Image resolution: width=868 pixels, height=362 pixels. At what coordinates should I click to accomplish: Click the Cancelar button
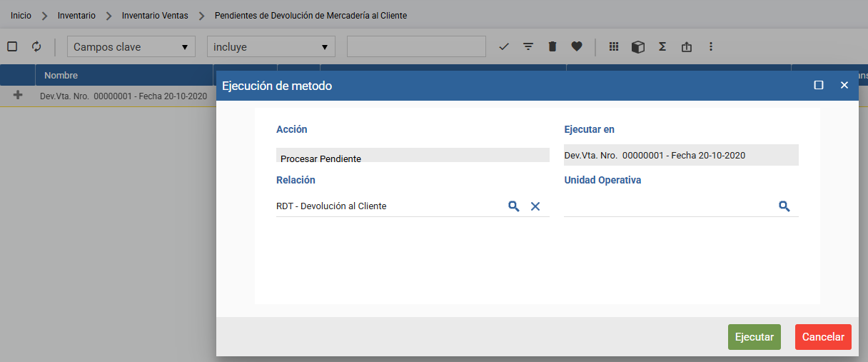[x=823, y=337]
